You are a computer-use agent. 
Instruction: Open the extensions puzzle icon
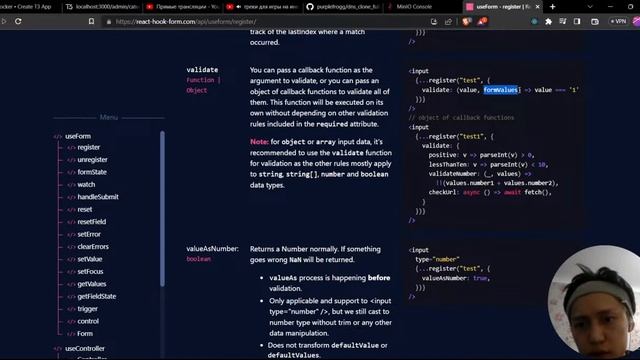click(x=548, y=22)
